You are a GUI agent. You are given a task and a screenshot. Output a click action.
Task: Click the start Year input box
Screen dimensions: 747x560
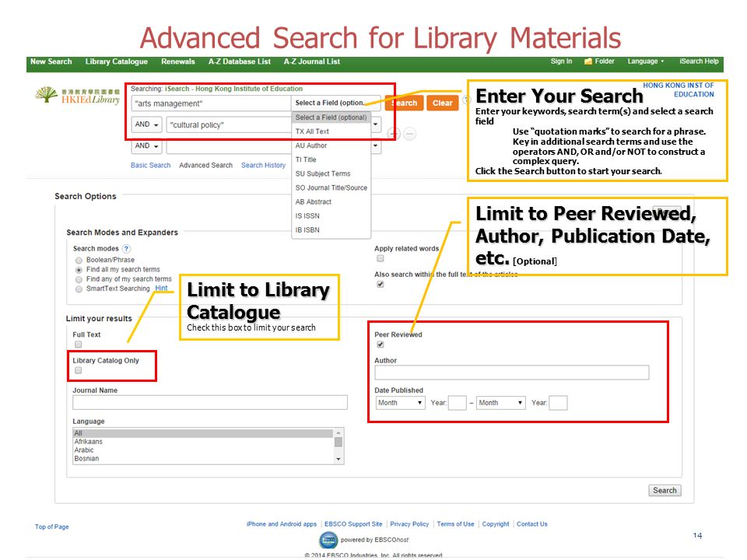[x=458, y=403]
